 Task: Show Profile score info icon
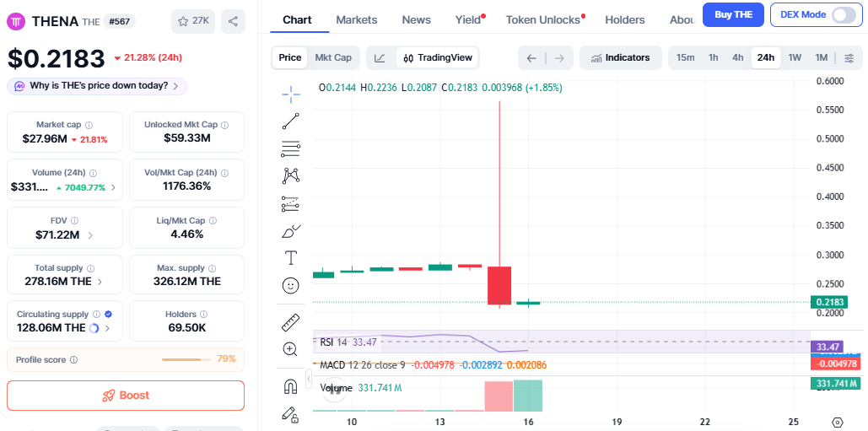pos(73,359)
